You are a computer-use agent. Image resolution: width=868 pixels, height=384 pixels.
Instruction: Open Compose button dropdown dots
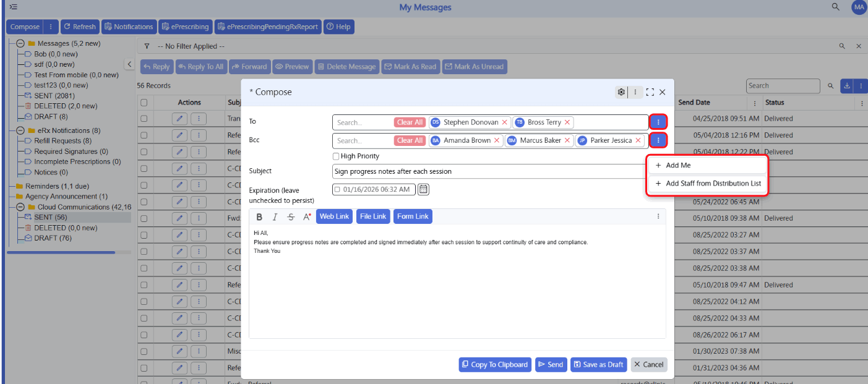[51, 27]
